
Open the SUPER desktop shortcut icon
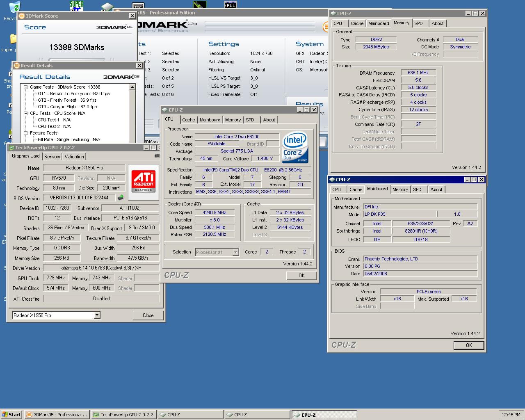(77, 6)
